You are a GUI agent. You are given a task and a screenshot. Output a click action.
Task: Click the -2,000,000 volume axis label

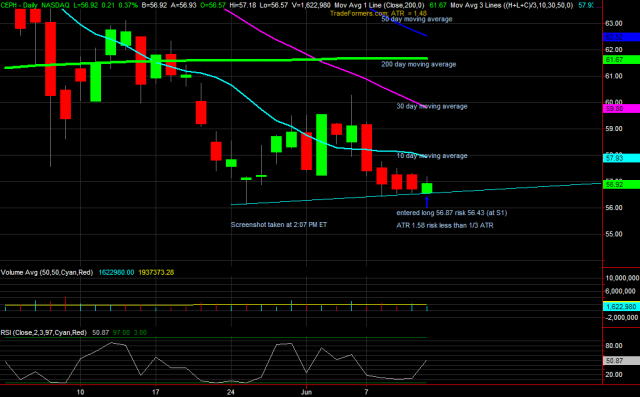tap(622, 318)
